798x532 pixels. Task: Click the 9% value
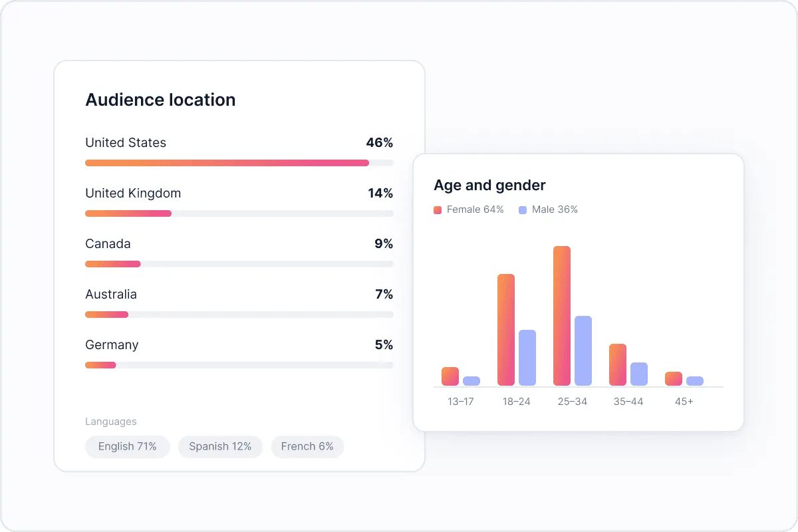coord(384,243)
